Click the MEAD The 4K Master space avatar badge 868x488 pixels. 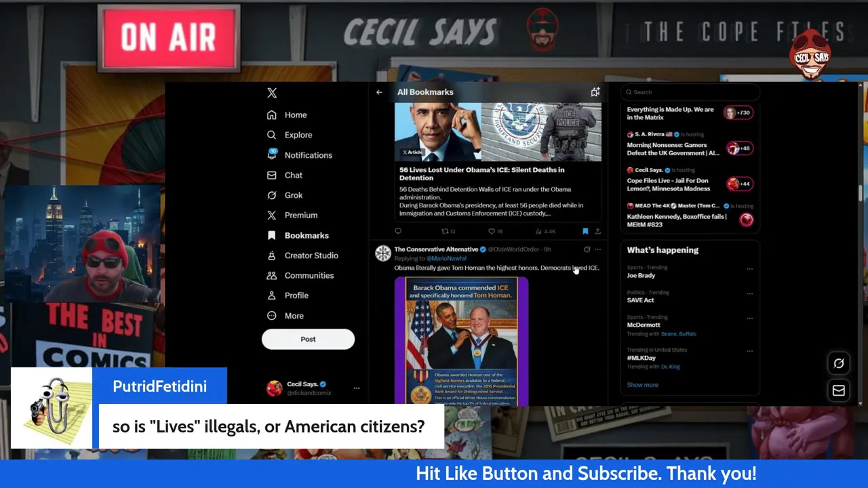pyautogui.click(x=747, y=220)
